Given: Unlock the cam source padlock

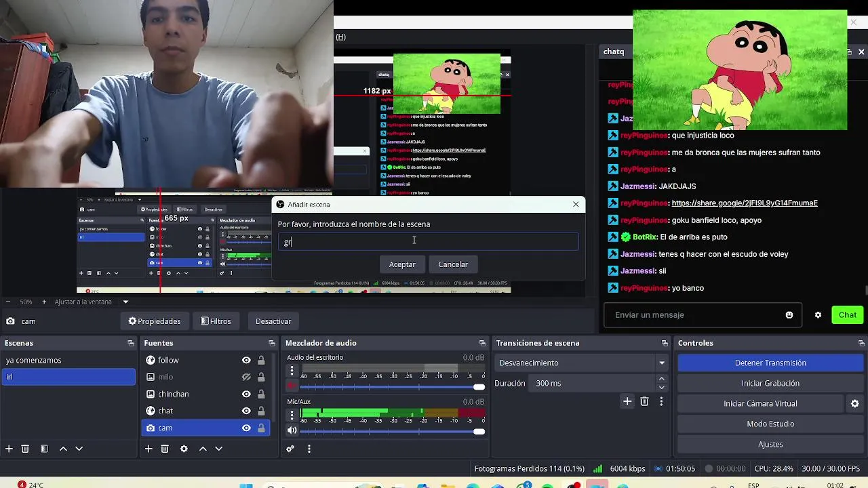Looking at the screenshot, I should click(261, 428).
